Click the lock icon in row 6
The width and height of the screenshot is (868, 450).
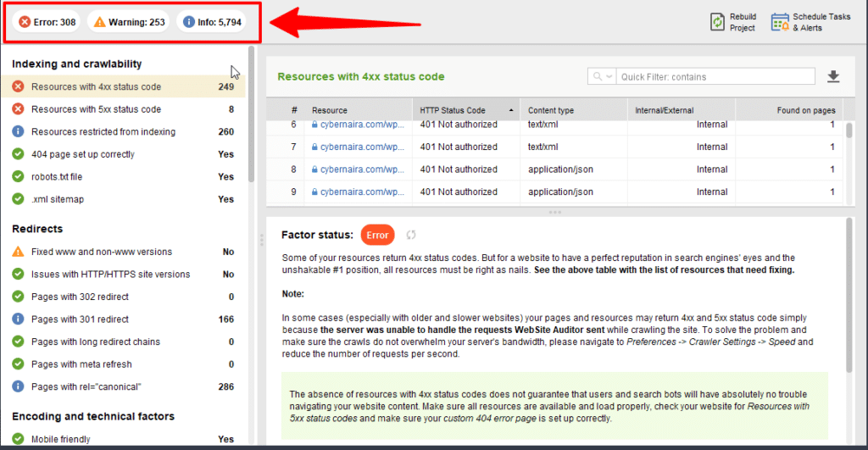[x=314, y=125]
